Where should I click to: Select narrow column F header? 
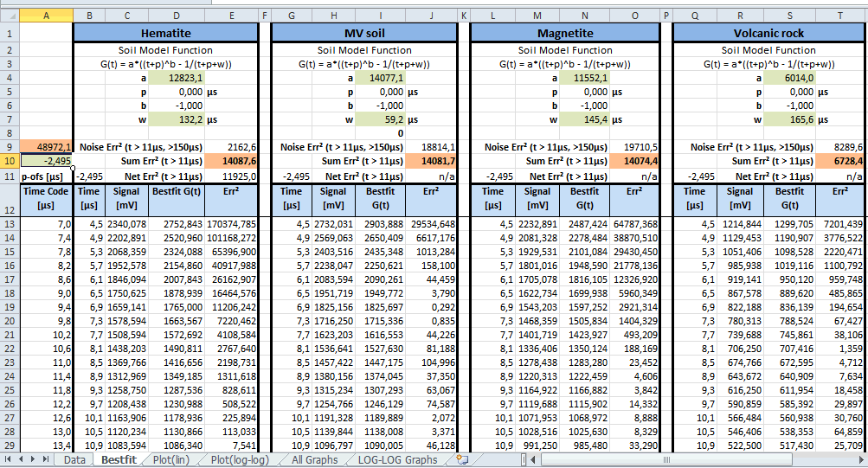tap(265, 16)
